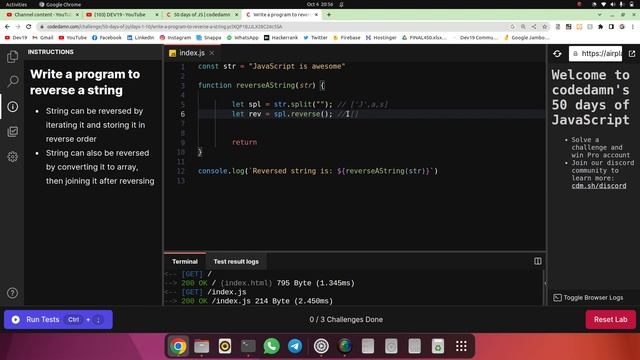Open the Run Tests options menu dots
This screenshot has height=360, width=640.
pos(98,320)
